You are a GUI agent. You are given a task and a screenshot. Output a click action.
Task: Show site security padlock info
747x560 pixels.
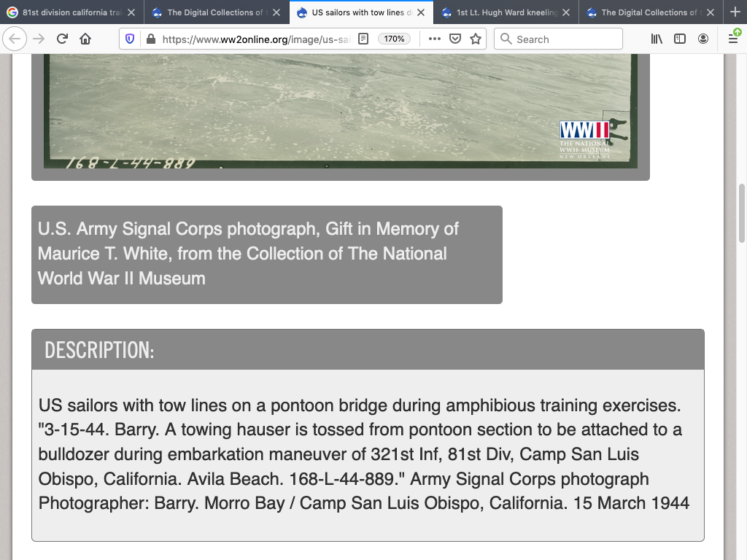click(150, 39)
